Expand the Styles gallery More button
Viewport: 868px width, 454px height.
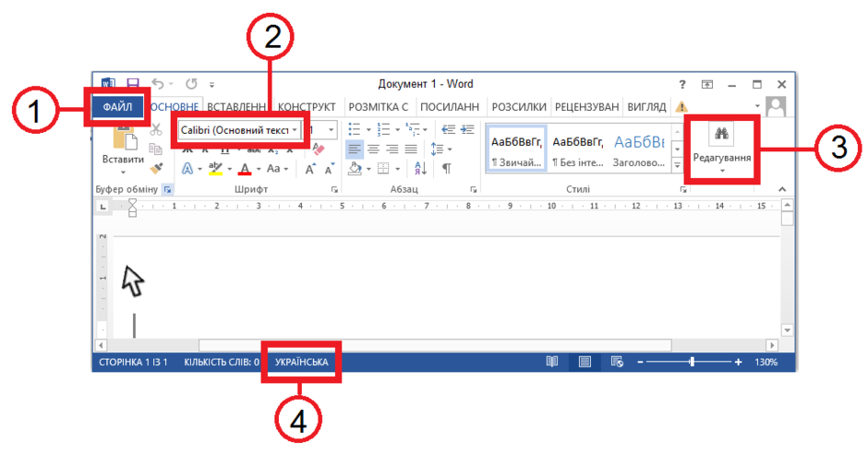677,165
